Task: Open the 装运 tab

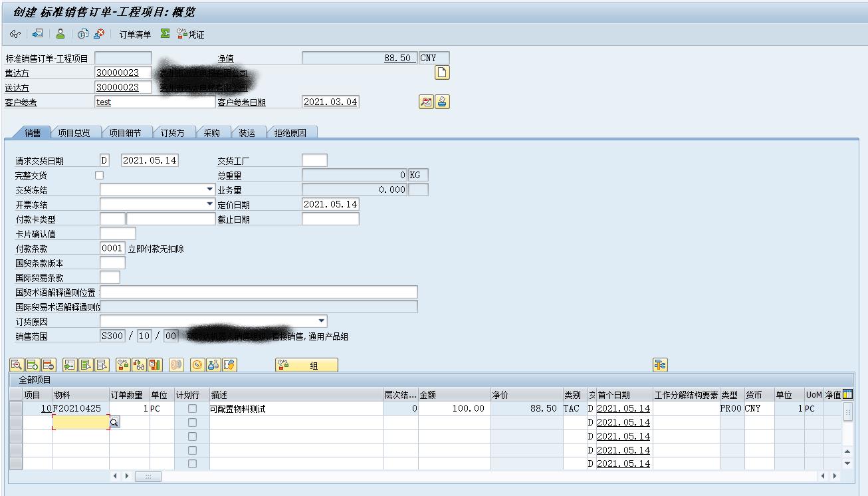Action: (x=247, y=132)
